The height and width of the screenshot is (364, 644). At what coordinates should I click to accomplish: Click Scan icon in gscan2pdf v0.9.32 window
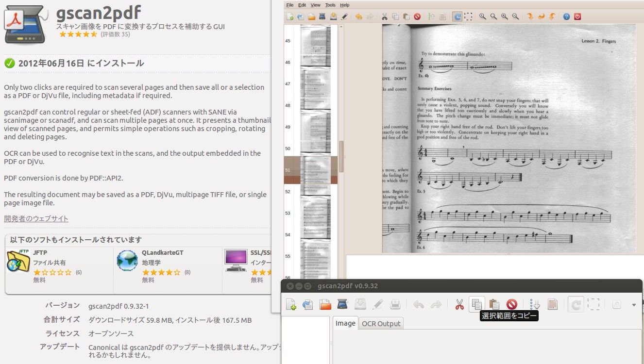tap(342, 305)
